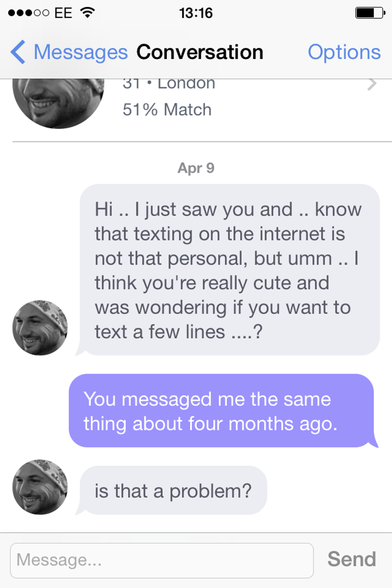This screenshot has height=588, width=392.
Task: Select the "is that a problem?" bubble
Action: (x=173, y=490)
